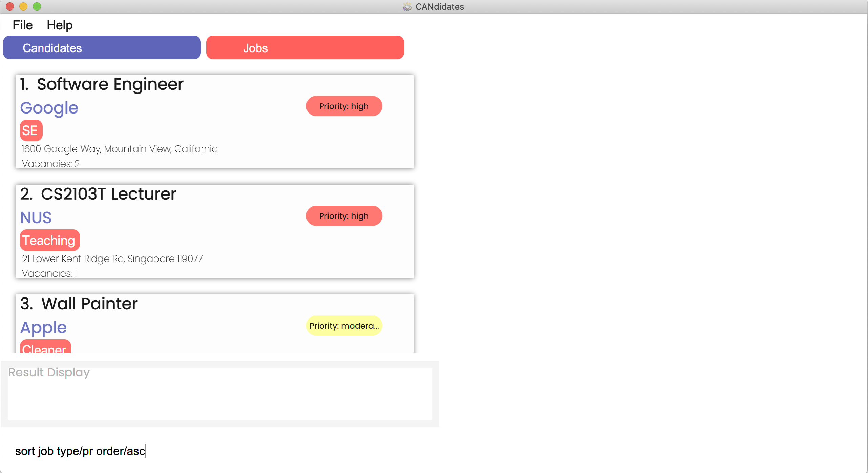Open the File menu

pos(22,25)
